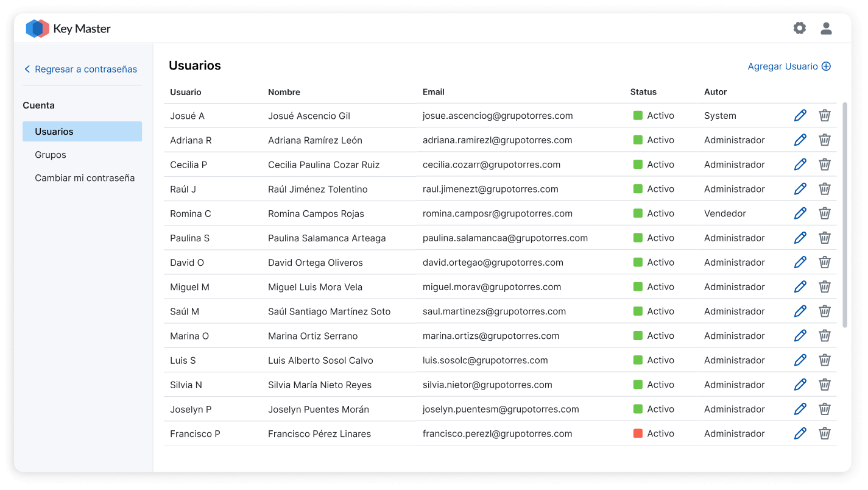Select the name Cecilia Paulina Cozar Ruiz

(323, 165)
